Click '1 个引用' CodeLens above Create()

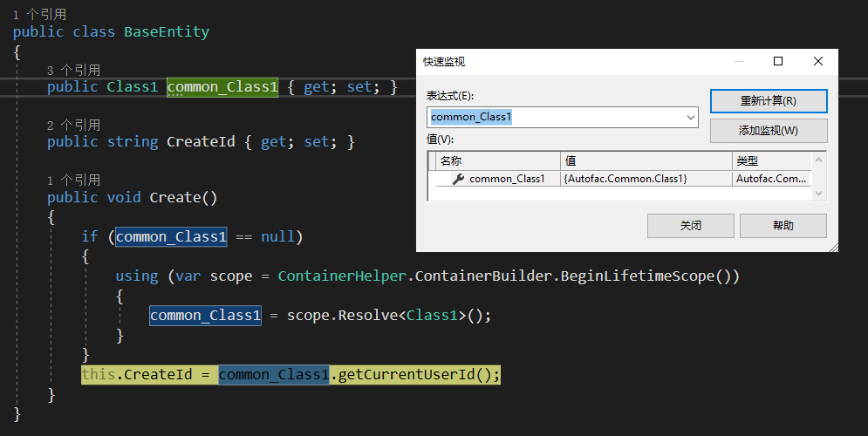[x=73, y=180]
